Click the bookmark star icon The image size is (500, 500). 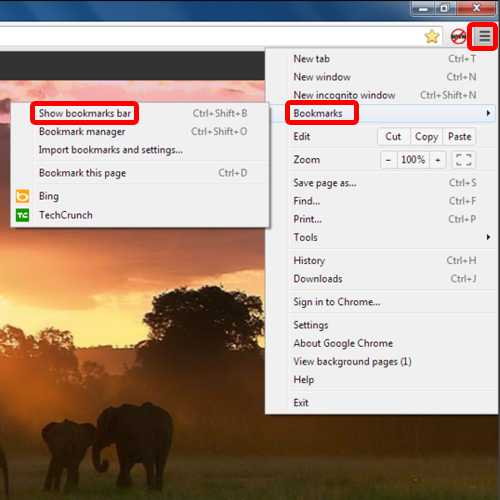(432, 36)
